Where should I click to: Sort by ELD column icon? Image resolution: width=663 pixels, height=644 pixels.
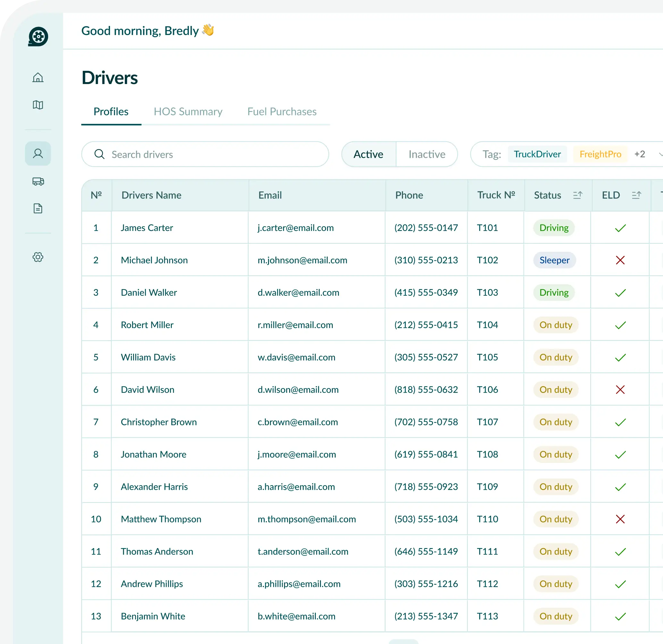[636, 195]
